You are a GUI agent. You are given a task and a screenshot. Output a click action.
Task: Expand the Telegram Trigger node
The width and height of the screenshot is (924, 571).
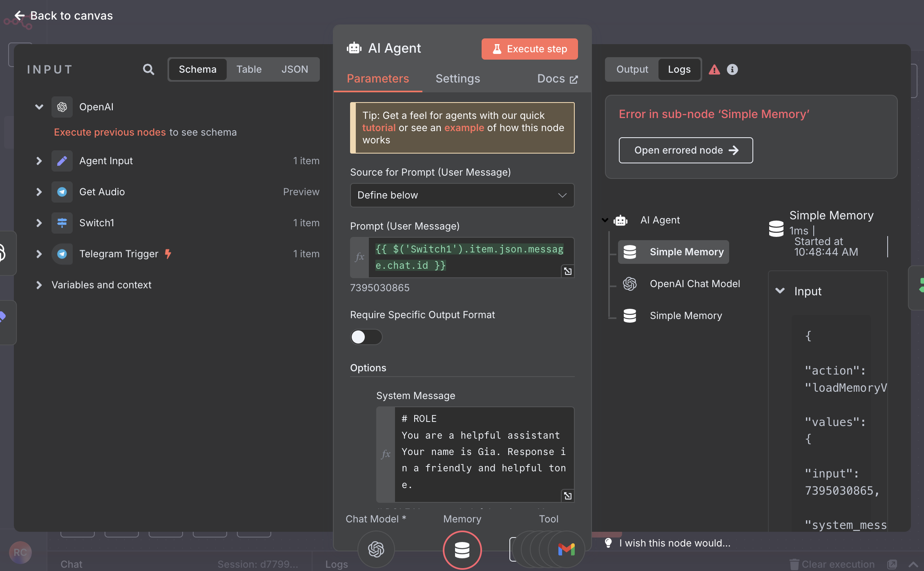(x=39, y=254)
